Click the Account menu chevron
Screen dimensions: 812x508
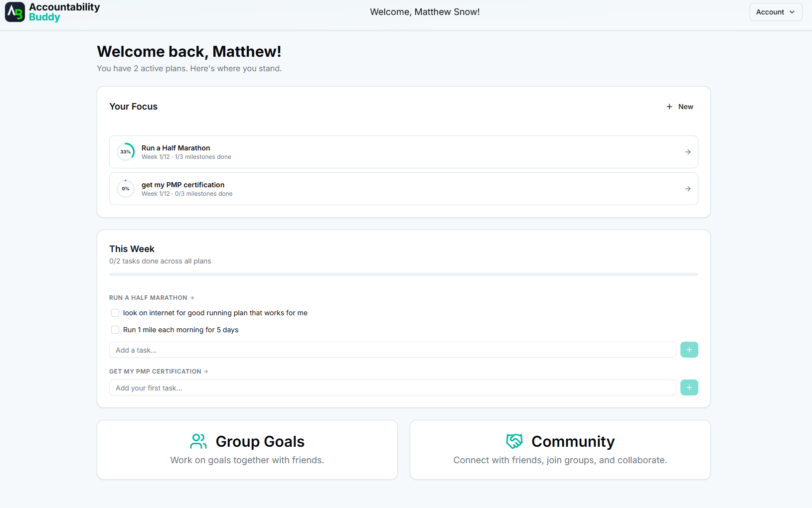tap(792, 11)
